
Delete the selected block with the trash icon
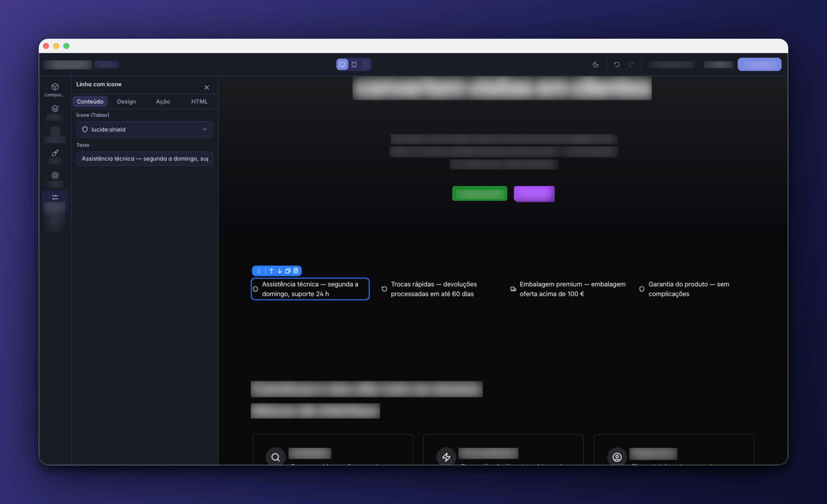[296, 271]
